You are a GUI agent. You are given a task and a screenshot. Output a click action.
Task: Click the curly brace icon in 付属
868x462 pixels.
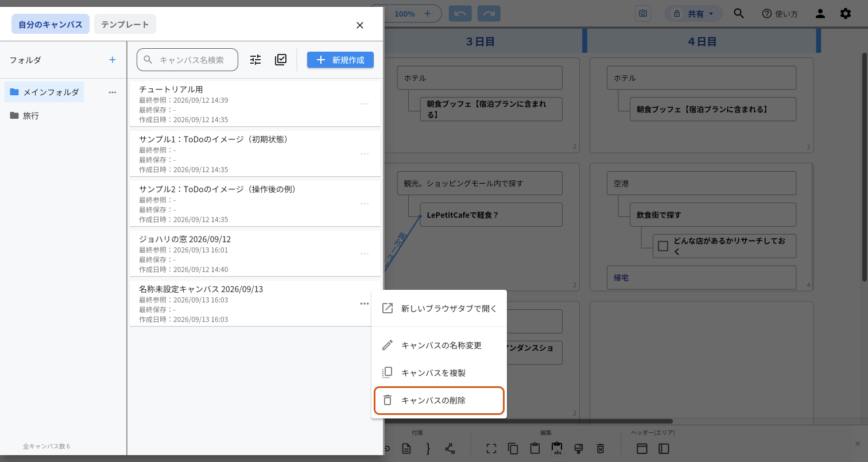428,449
